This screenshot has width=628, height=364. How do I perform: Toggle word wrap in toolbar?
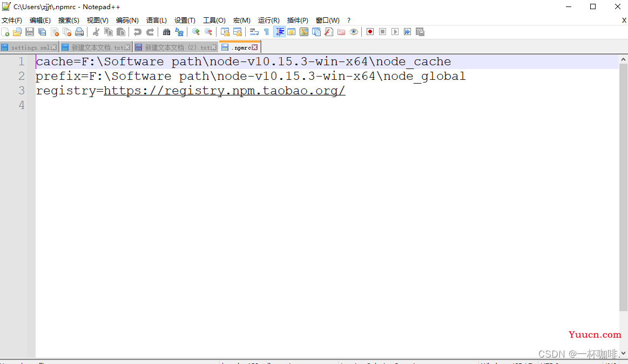254,32
